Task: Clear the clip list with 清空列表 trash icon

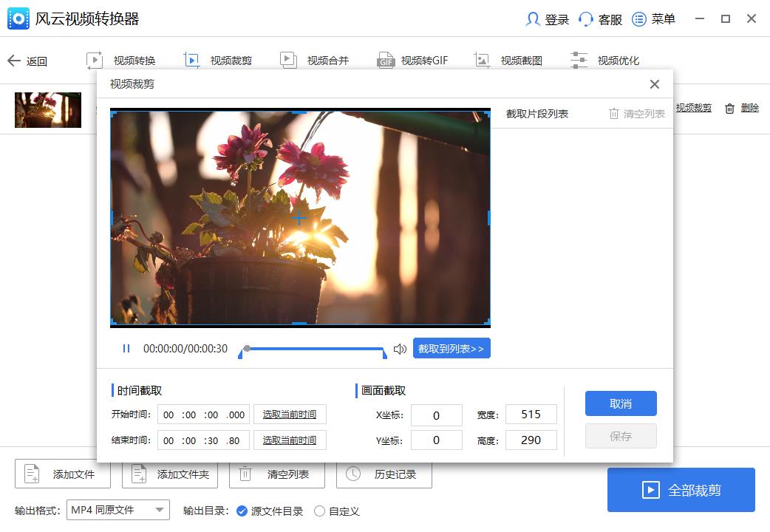Action: [x=636, y=113]
